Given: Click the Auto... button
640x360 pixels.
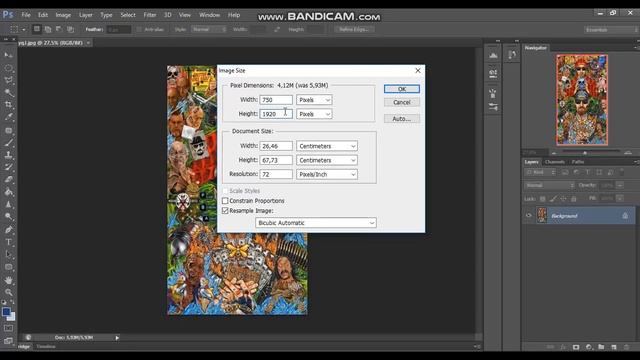Looking at the screenshot, I should 402,119.
